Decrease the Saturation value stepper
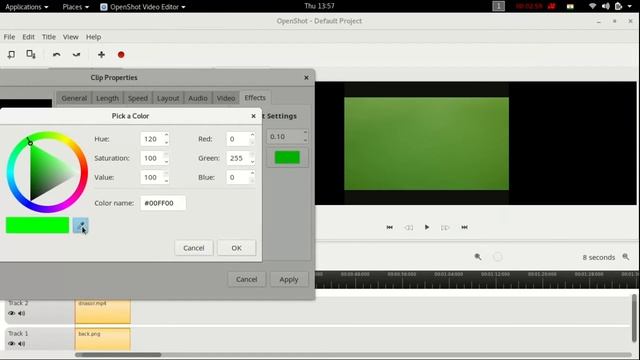Viewport: 640px width, 360px height. pyautogui.click(x=166, y=162)
